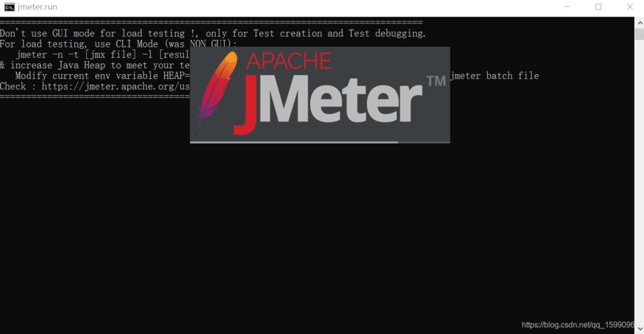Click the grey Meter lettering on splash
This screenshot has width=644, height=334.
point(342,98)
